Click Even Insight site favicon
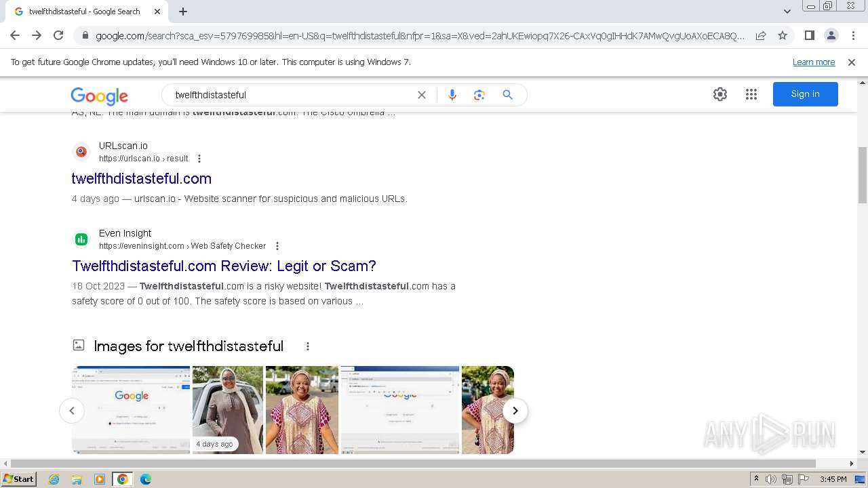This screenshot has width=868, height=488. pyautogui.click(x=81, y=239)
